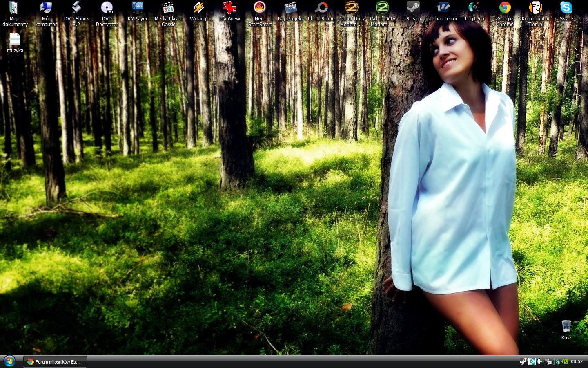Screen dimensions: 588x368
Task: Select the Nero StartSmart shortcut
Action: (x=260, y=8)
